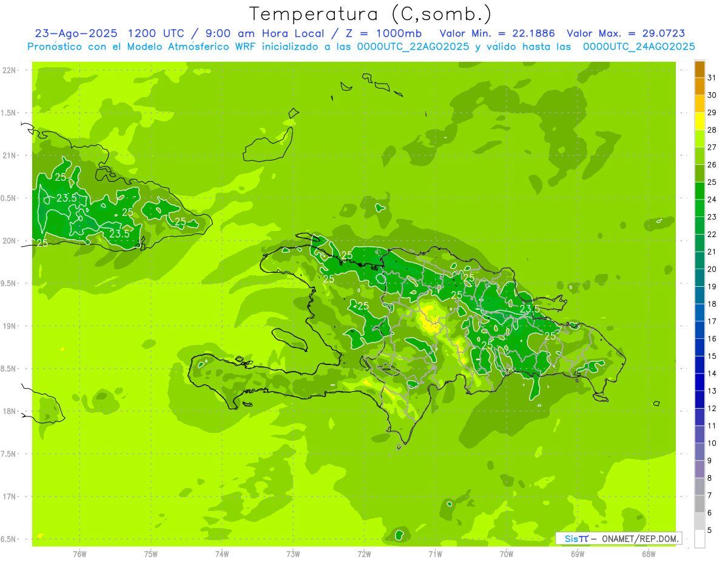Click the color bar segment between 28 and 29

pos(699,121)
